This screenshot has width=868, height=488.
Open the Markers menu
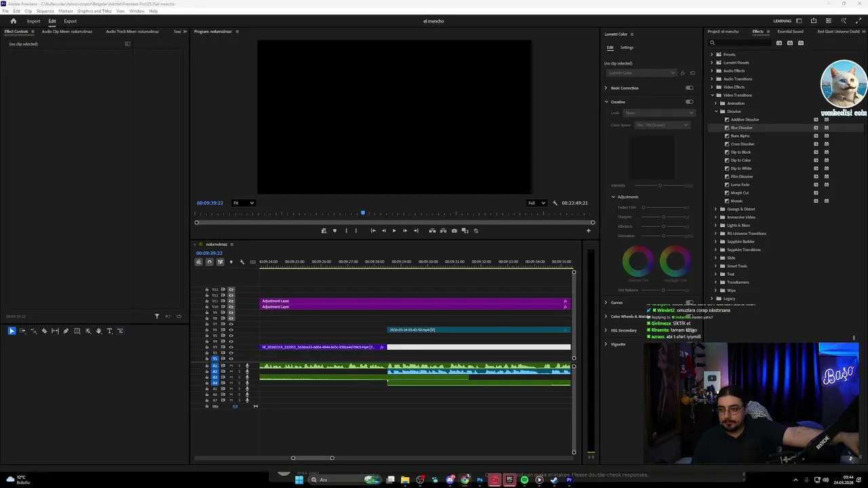tap(66, 11)
